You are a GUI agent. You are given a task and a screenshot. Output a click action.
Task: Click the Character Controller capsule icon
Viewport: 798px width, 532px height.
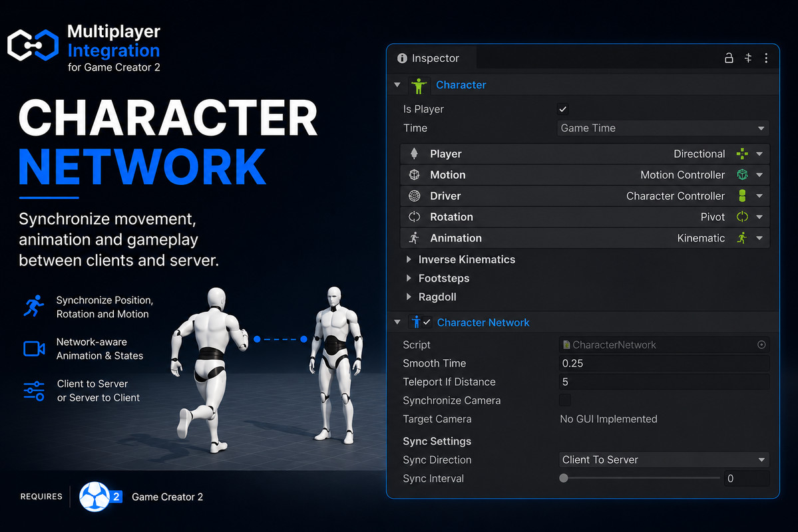[742, 196]
